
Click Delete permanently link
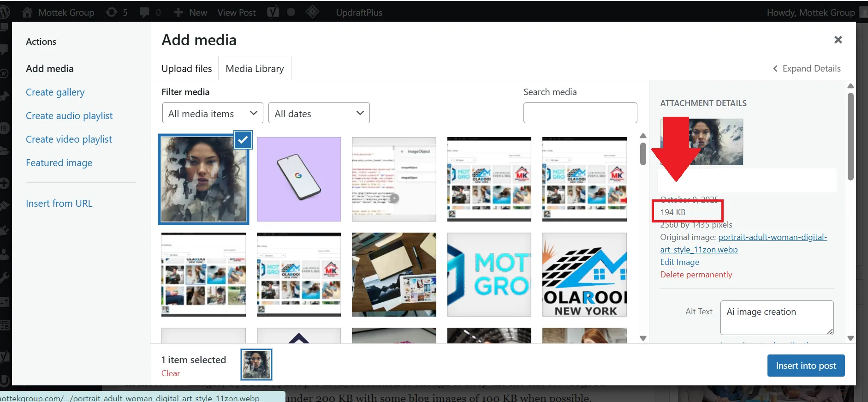(696, 275)
